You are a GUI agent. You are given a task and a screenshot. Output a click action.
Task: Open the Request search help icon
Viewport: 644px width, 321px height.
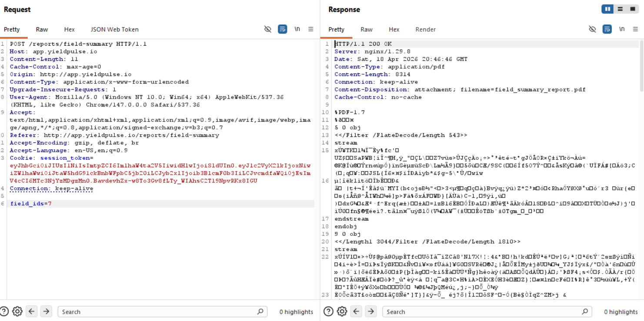pyautogui.click(x=4, y=311)
